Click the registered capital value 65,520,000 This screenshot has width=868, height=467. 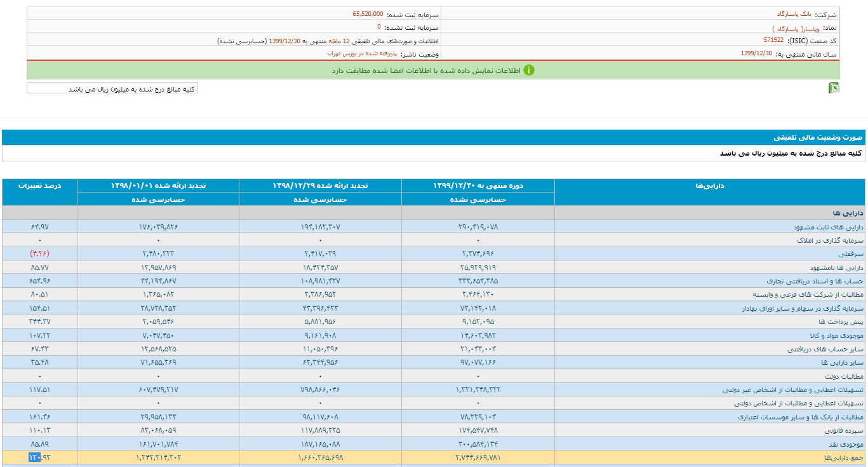coord(368,13)
